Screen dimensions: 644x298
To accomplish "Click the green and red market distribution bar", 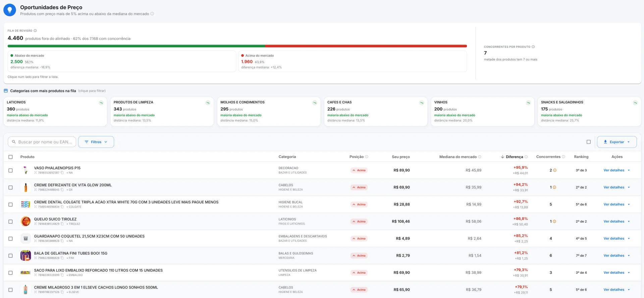I will [x=237, y=46].
